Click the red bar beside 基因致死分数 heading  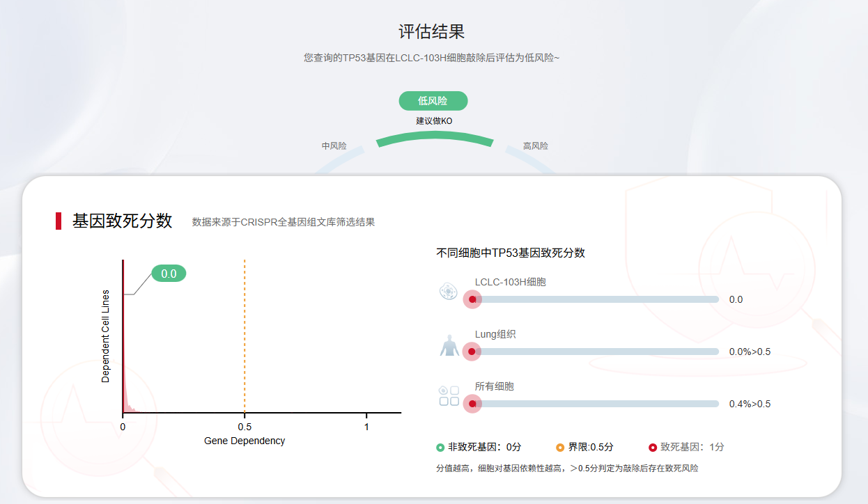tap(59, 221)
